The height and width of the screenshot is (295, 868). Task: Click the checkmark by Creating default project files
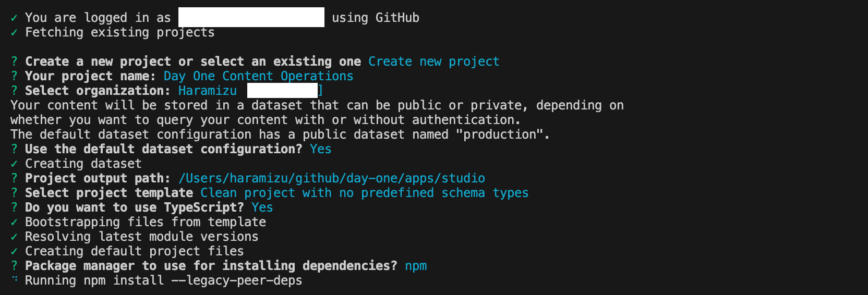[x=14, y=252]
